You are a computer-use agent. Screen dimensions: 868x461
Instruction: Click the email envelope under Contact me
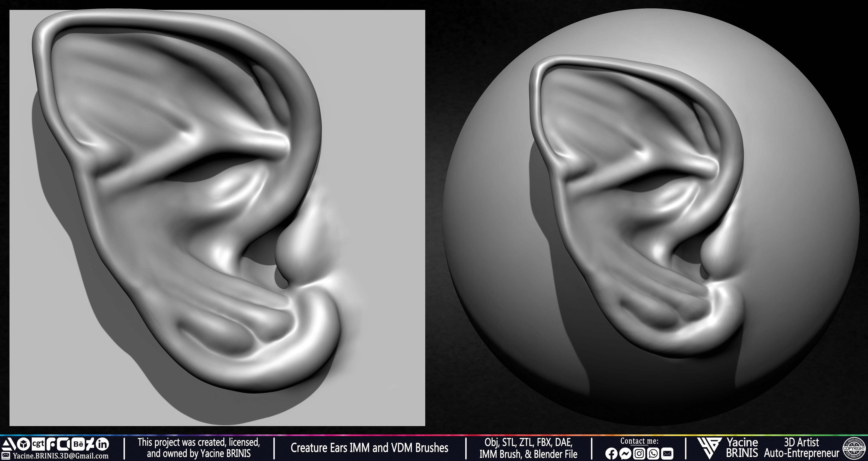point(668,454)
